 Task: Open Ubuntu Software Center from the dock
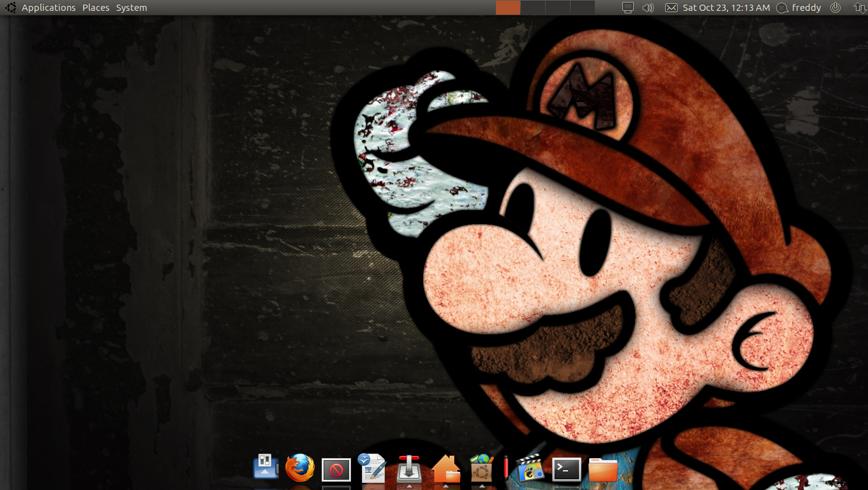click(x=481, y=468)
